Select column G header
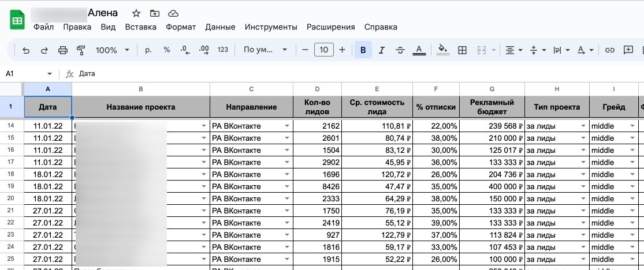Screen dimensions: 644x270 tap(492, 89)
